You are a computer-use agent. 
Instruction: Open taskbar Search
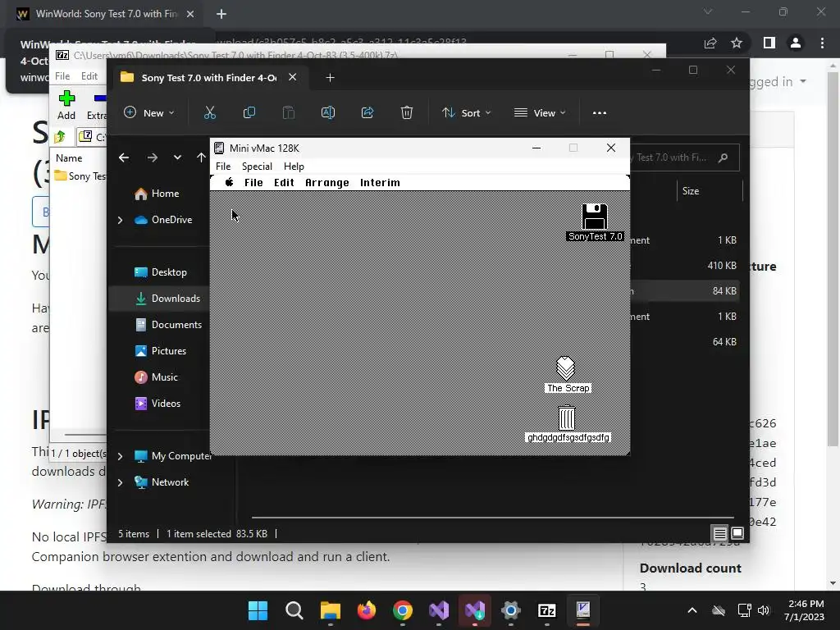tap(294, 610)
